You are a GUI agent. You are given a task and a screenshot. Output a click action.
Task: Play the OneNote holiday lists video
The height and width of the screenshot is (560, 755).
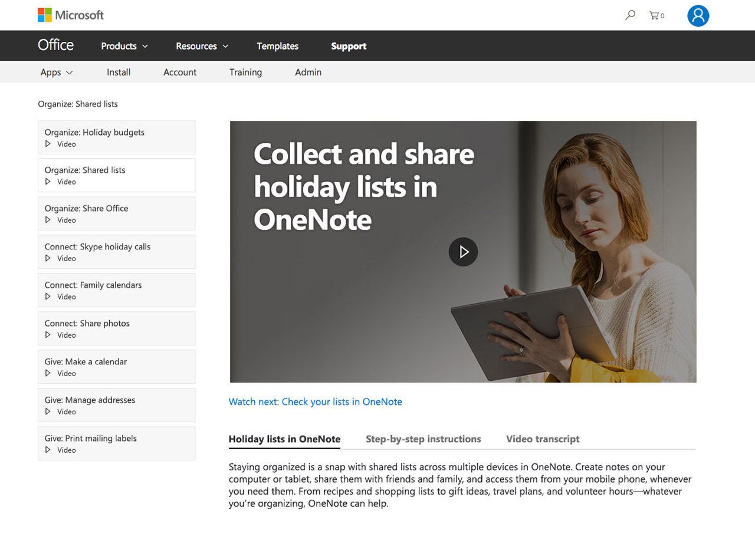(463, 252)
